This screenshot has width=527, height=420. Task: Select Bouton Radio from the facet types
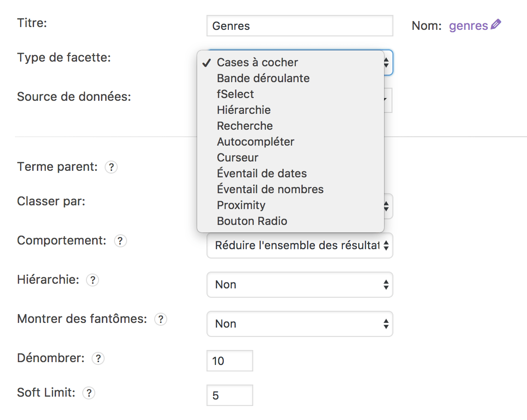coord(252,221)
